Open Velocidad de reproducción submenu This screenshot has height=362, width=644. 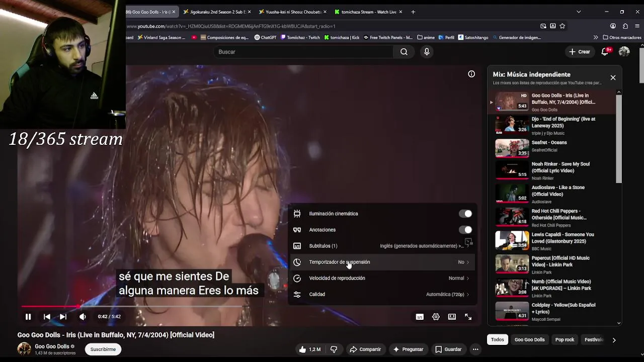381,278
